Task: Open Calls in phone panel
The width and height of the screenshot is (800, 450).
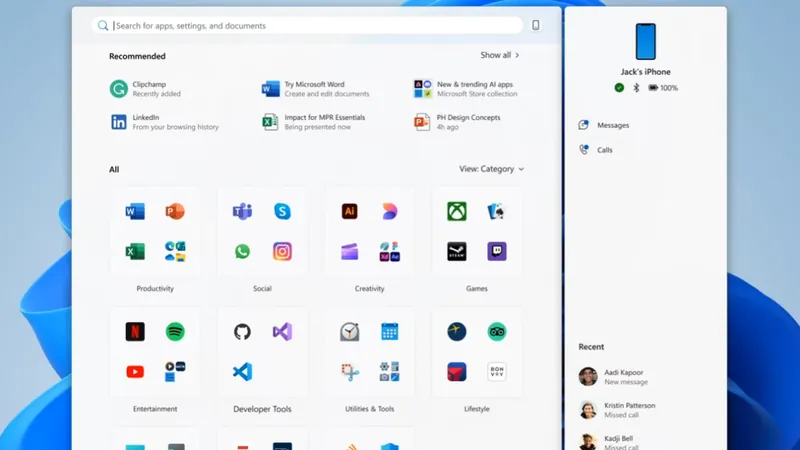Action: click(596, 150)
